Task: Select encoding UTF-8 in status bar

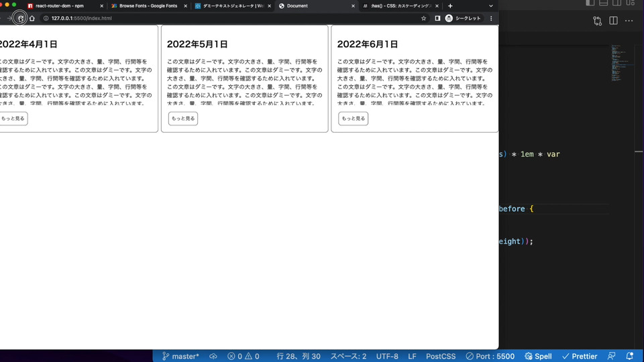Action: coord(387,356)
